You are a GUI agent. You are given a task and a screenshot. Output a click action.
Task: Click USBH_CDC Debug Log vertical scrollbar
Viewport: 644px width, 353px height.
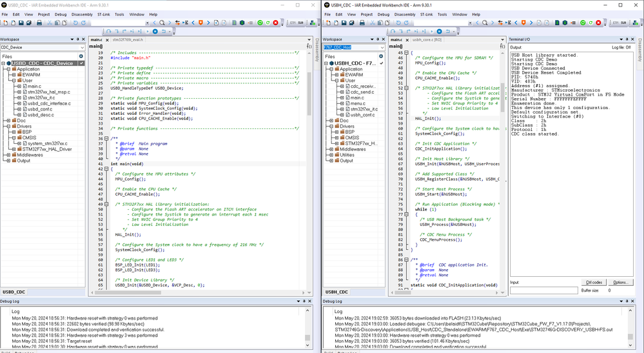click(x=630, y=328)
